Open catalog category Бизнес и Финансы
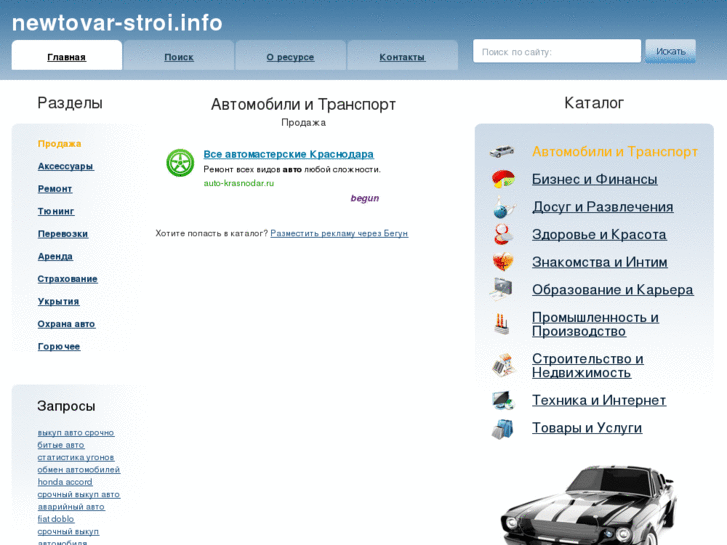The image size is (727, 545). point(594,179)
